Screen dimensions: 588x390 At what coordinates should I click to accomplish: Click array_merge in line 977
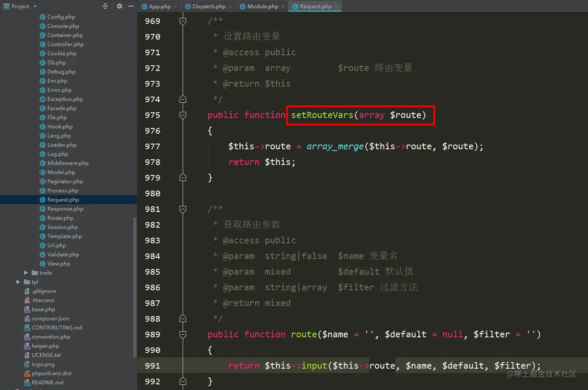(335, 147)
